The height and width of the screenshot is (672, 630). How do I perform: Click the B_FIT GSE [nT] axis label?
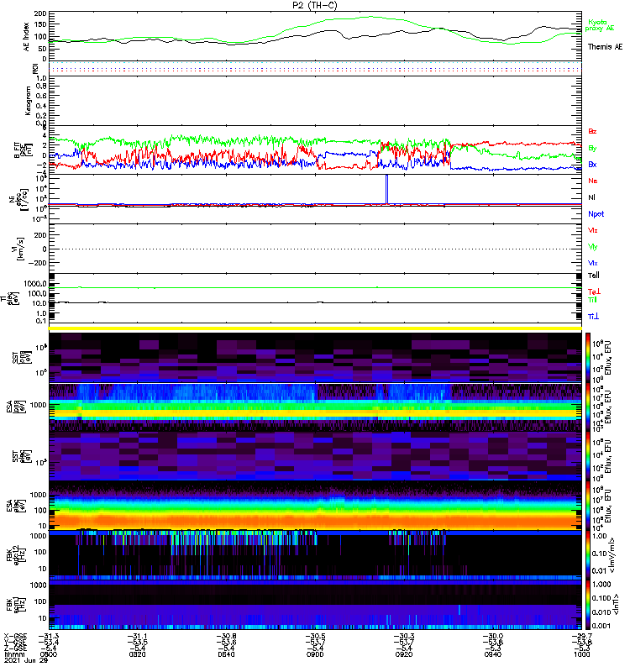(24, 150)
